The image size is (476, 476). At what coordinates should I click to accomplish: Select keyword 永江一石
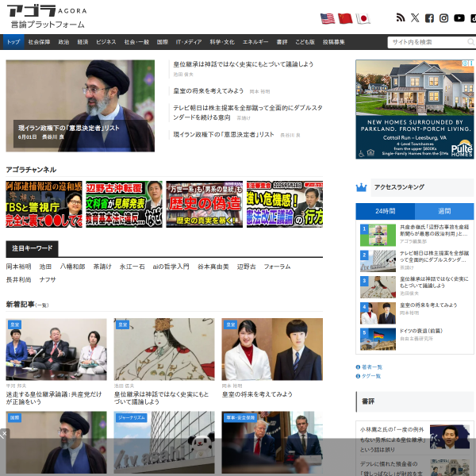(132, 267)
